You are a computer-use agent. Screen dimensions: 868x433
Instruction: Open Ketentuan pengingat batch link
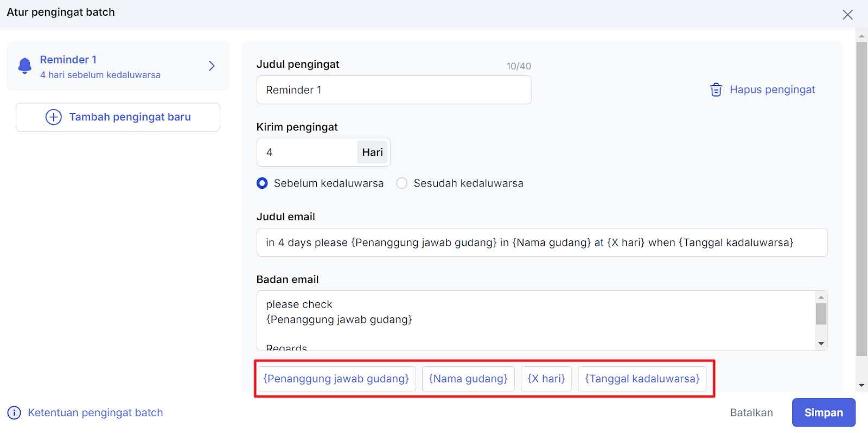tap(95, 413)
